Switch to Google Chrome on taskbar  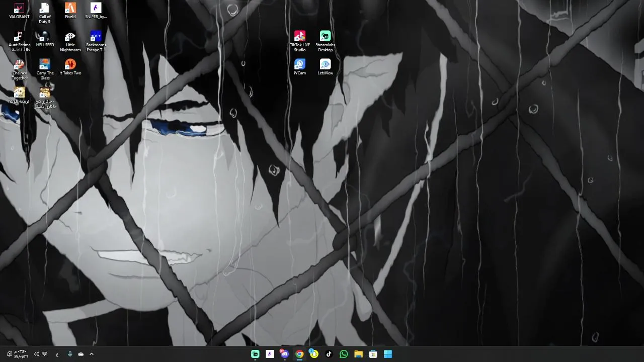(x=299, y=354)
